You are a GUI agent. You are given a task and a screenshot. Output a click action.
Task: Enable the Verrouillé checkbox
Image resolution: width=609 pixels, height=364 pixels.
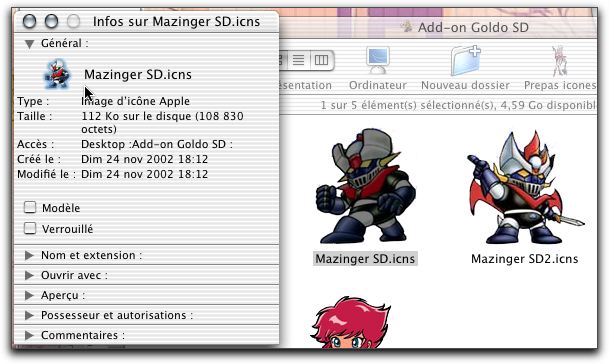click(30, 228)
